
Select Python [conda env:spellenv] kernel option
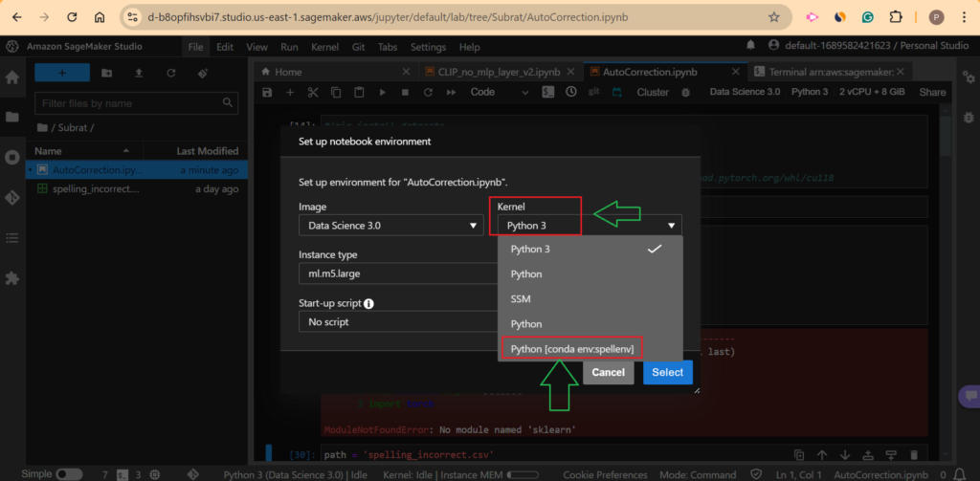coord(569,349)
